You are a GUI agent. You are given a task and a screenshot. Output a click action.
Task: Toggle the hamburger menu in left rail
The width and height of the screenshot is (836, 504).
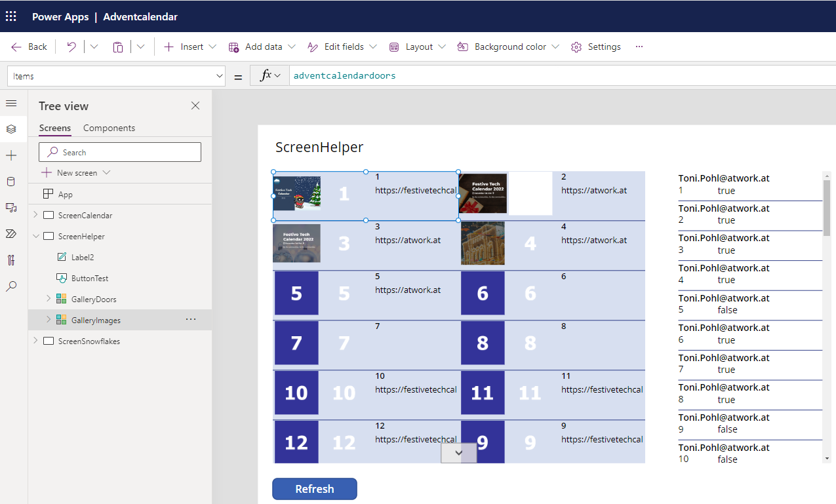click(x=11, y=104)
